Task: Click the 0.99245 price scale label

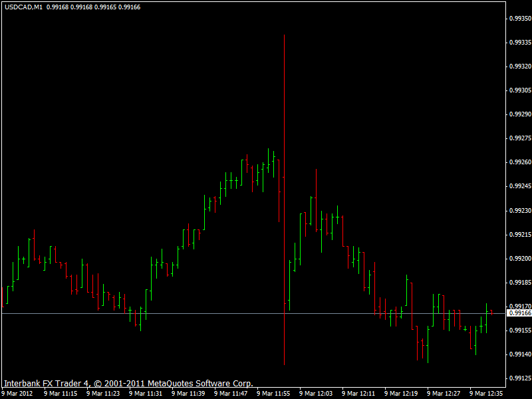Action: coord(520,186)
